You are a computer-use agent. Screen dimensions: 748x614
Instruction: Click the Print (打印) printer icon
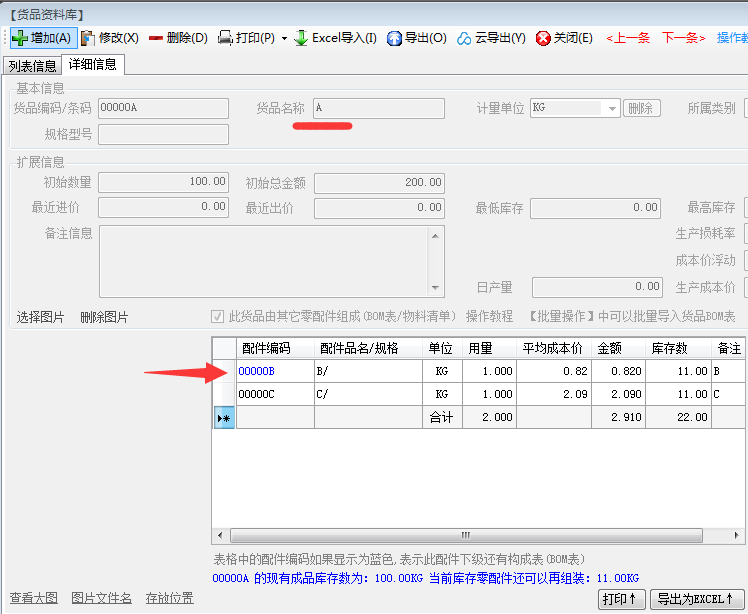(225, 38)
